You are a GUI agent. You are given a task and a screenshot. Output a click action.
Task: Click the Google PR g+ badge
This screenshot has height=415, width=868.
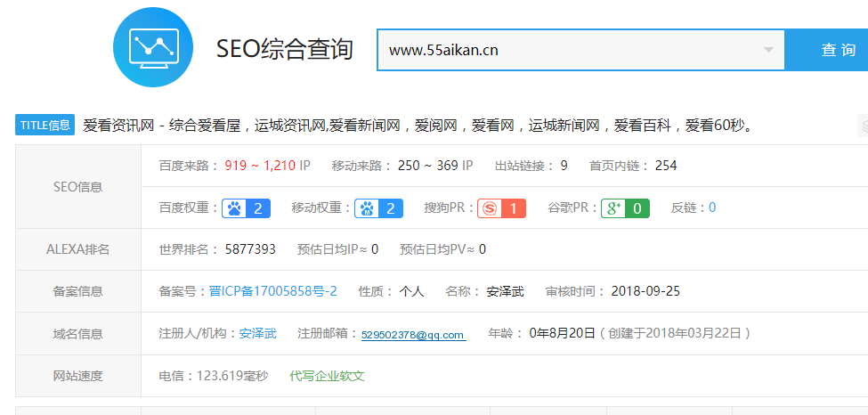[625, 208]
